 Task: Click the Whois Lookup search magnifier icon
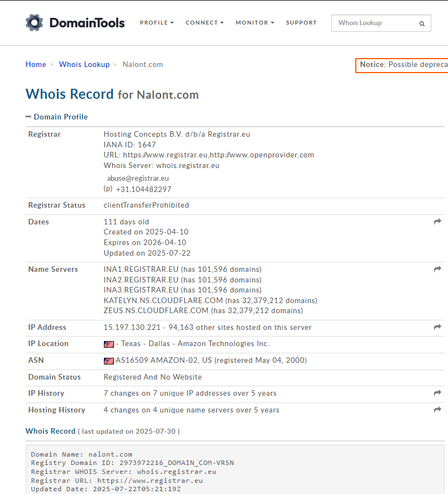(422, 24)
